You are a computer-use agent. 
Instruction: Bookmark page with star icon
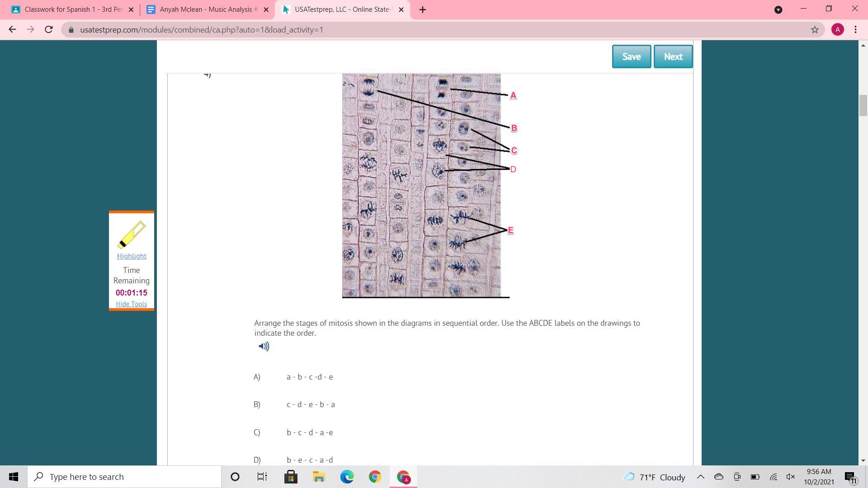(815, 30)
